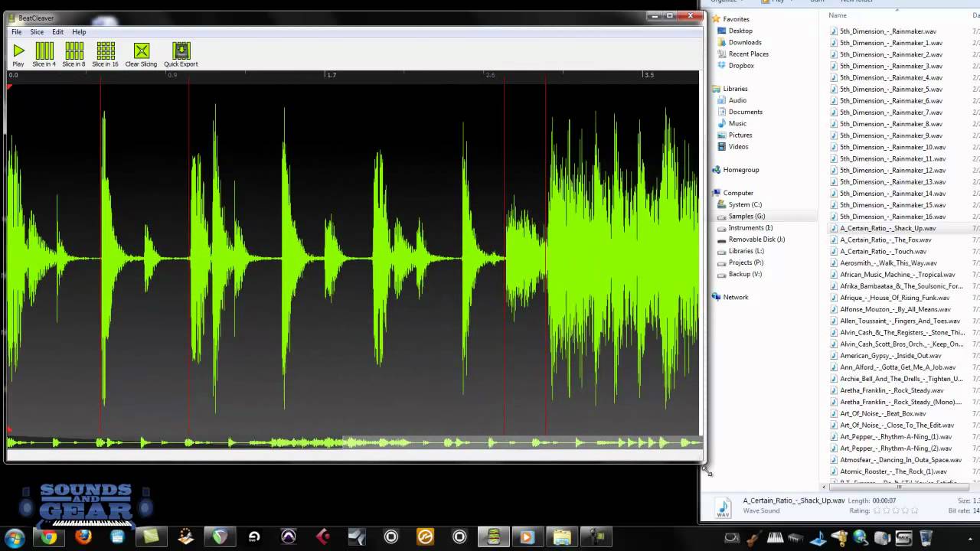Open System (C:) drive
Screen dimensions: 980x551
(x=745, y=204)
